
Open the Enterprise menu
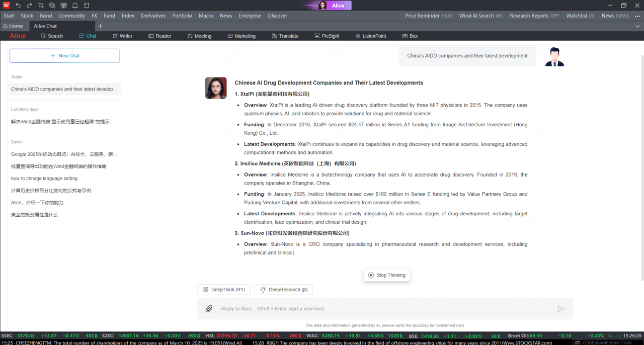[x=250, y=16]
